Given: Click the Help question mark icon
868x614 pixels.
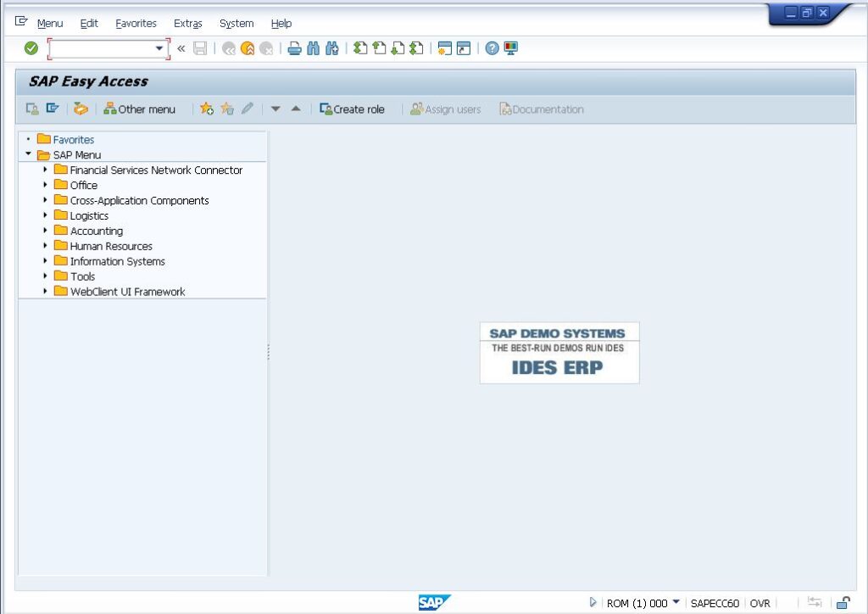Looking at the screenshot, I should click(491, 48).
